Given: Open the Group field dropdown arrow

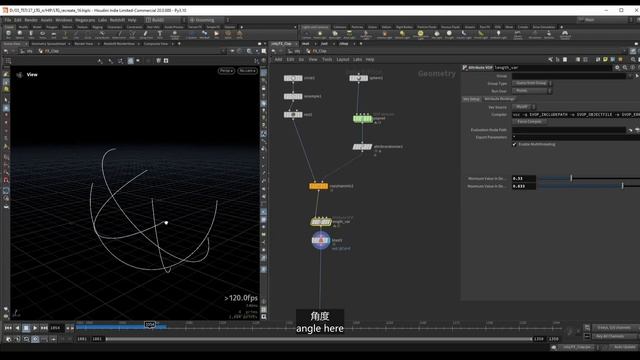Looking at the screenshot, I should point(631,76).
